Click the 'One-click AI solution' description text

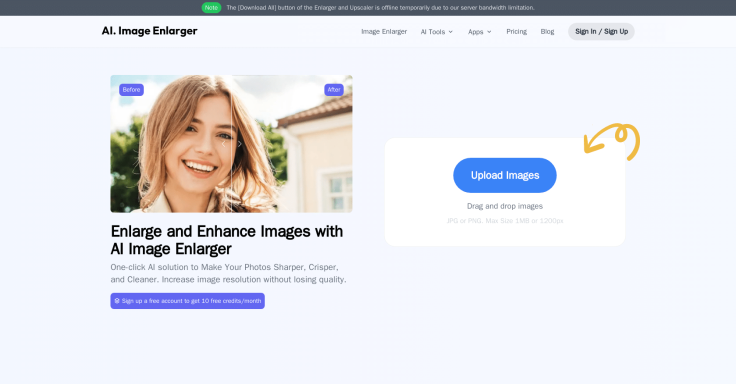pos(229,273)
